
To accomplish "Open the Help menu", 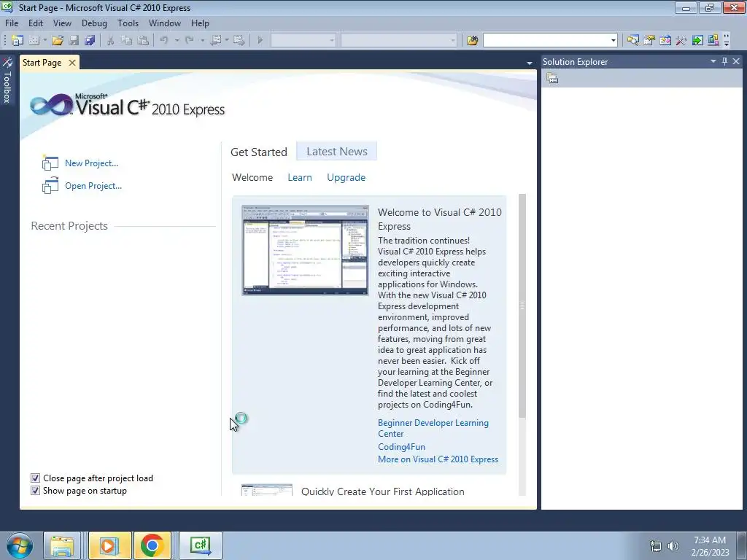I will pos(200,23).
